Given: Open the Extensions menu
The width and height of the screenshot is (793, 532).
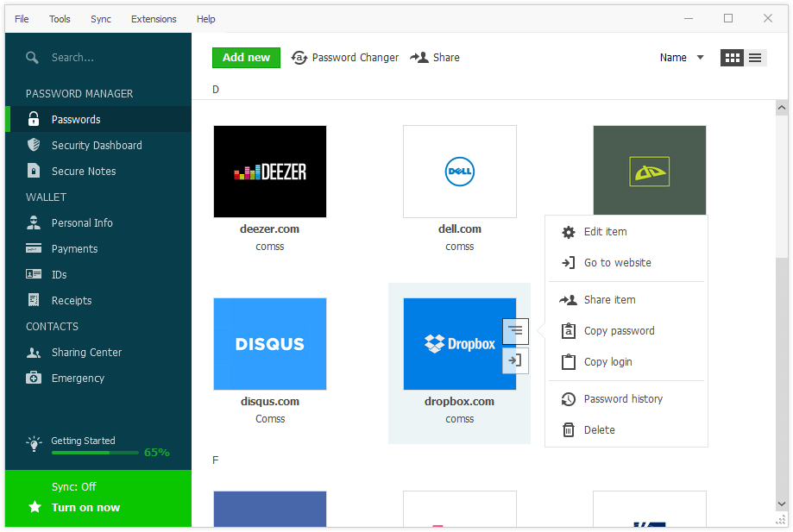Looking at the screenshot, I should (x=154, y=18).
